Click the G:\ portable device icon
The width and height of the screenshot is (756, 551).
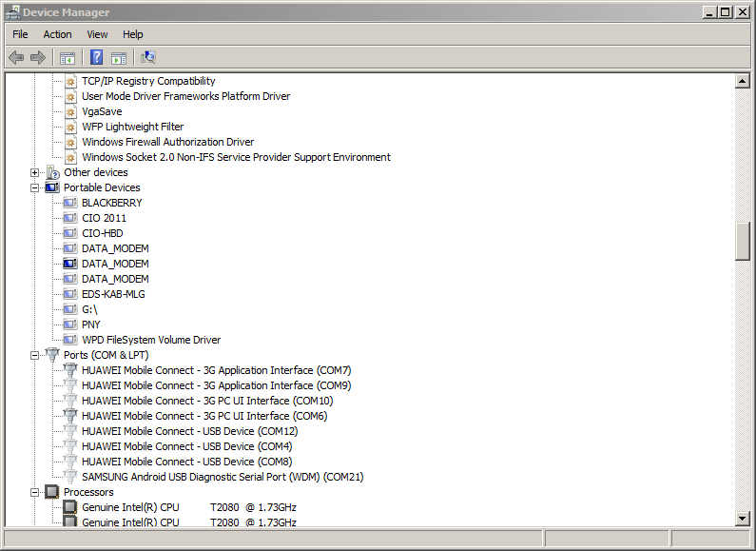click(70, 309)
